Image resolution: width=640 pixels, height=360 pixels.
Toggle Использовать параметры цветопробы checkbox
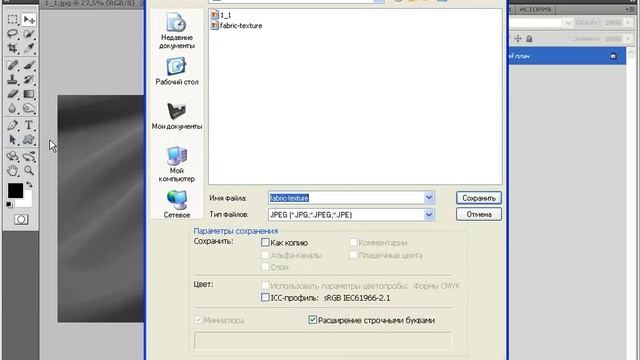[x=265, y=286]
